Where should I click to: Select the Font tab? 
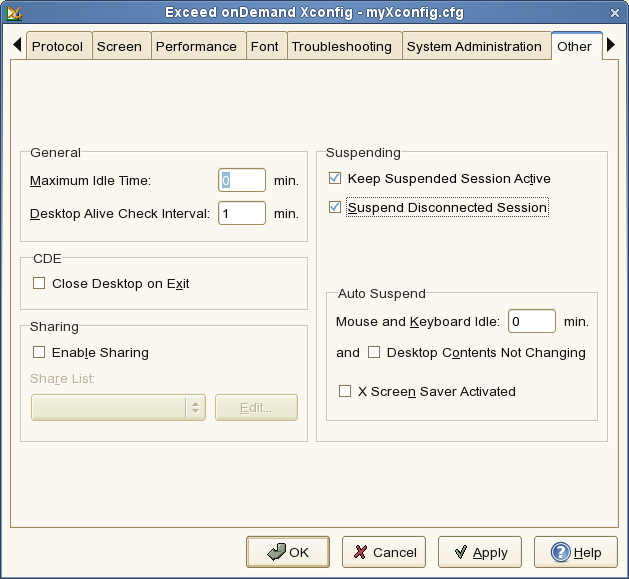[265, 47]
